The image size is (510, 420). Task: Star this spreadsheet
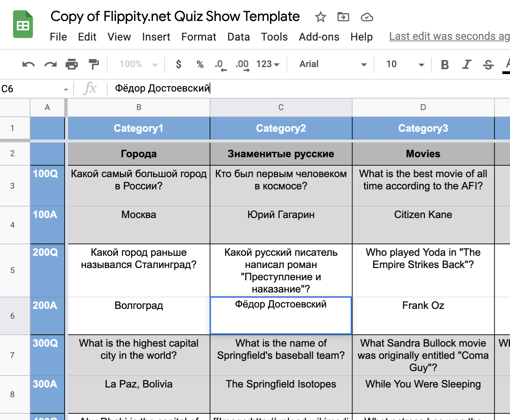click(320, 17)
